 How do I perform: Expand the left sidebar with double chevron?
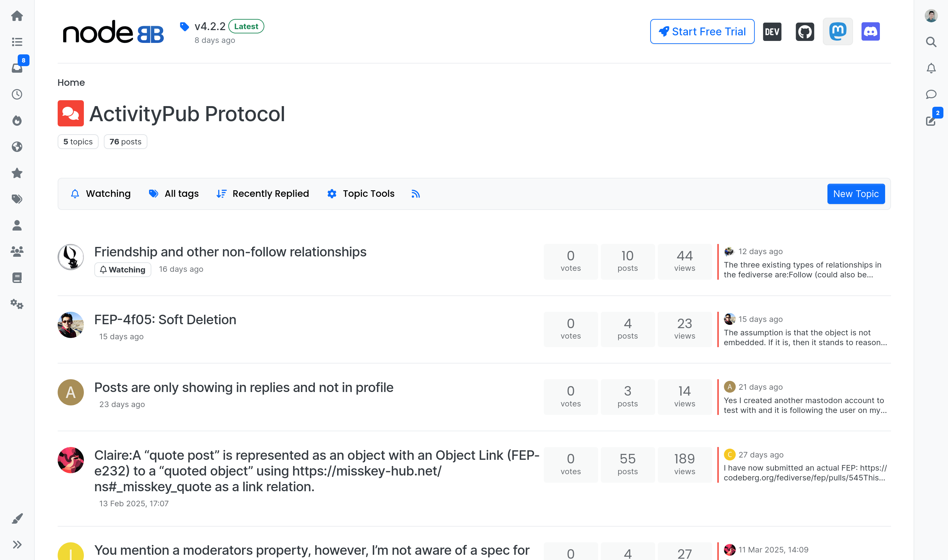pyautogui.click(x=17, y=545)
